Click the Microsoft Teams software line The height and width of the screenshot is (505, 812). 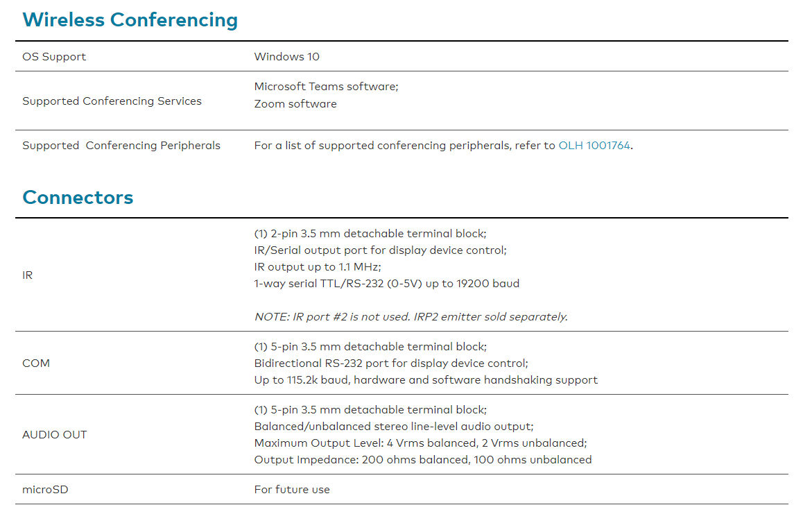(x=326, y=87)
